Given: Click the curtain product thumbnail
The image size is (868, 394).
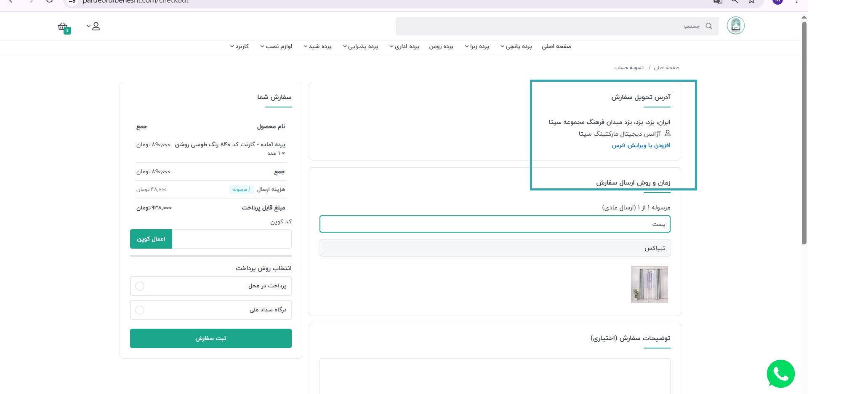Looking at the screenshot, I should pyautogui.click(x=649, y=284).
